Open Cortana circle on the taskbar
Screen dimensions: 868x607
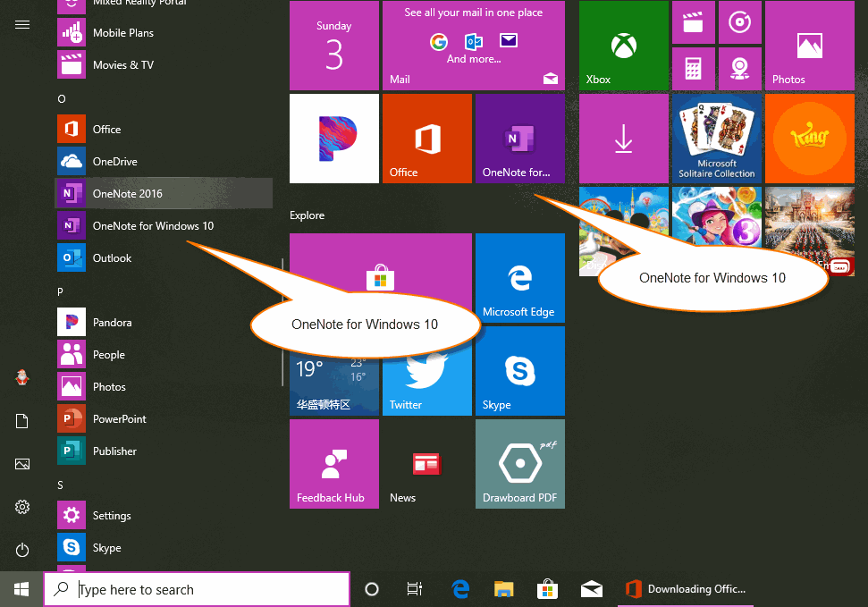click(372, 589)
